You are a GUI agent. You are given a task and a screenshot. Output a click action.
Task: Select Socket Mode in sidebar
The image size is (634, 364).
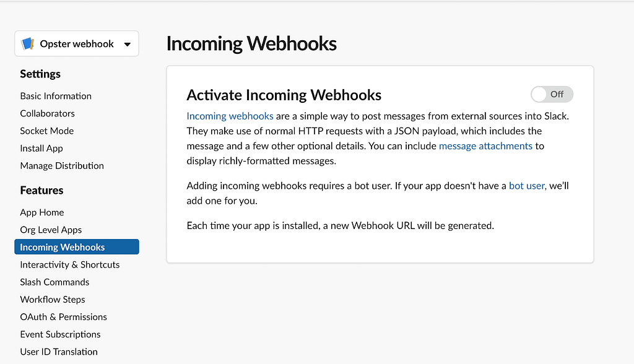click(x=47, y=131)
